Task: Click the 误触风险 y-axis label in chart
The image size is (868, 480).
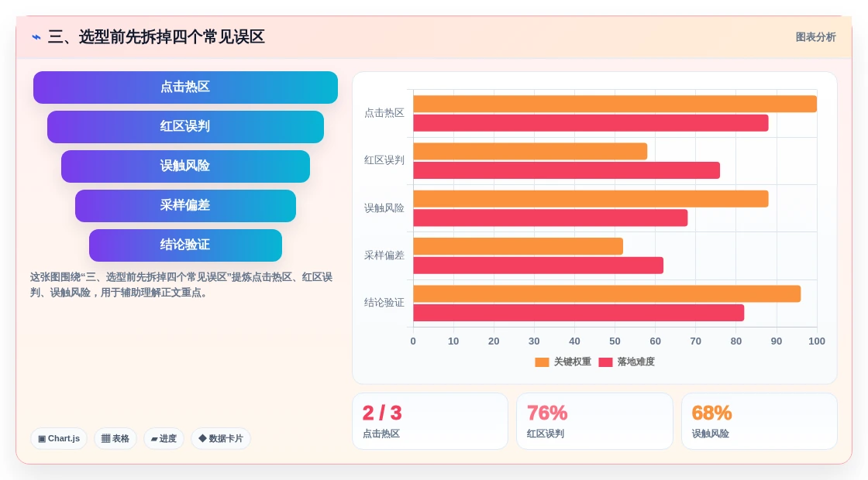Action: coord(384,208)
